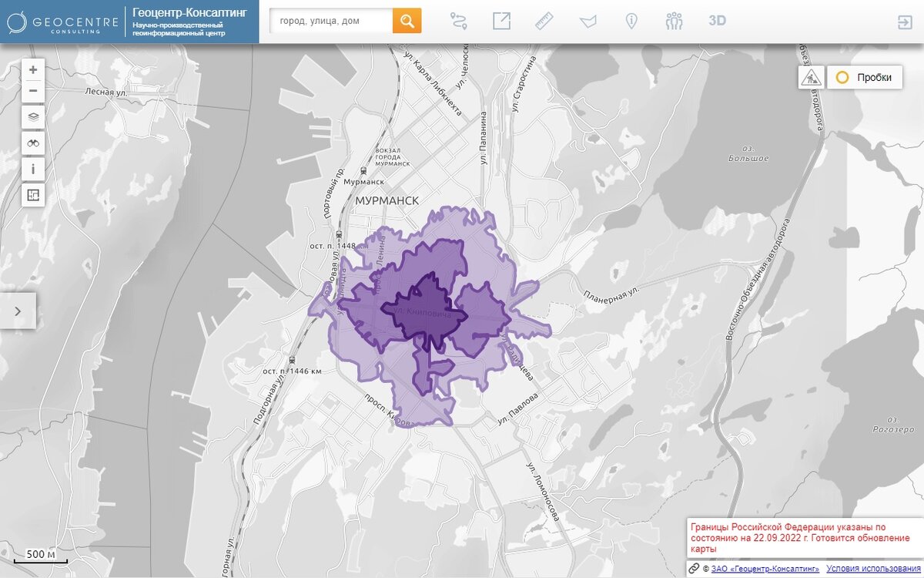
Task: Open the population people icon tool
Action: pyautogui.click(x=675, y=21)
